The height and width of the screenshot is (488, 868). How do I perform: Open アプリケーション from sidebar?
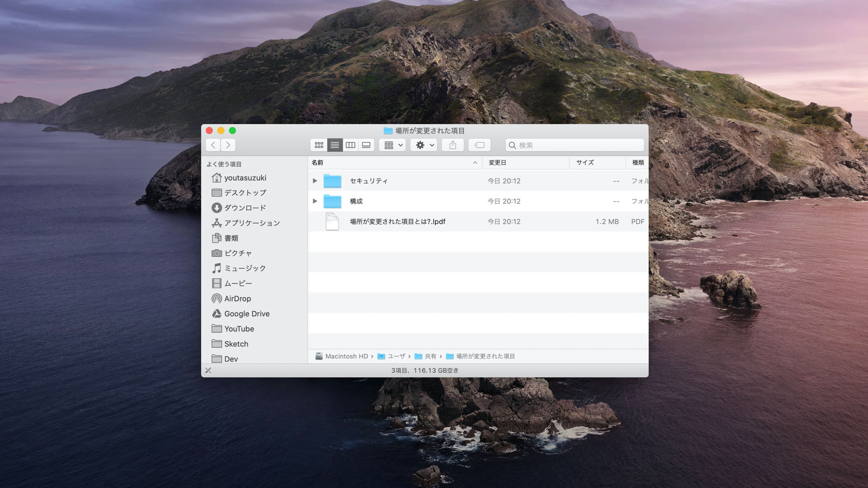(x=252, y=222)
